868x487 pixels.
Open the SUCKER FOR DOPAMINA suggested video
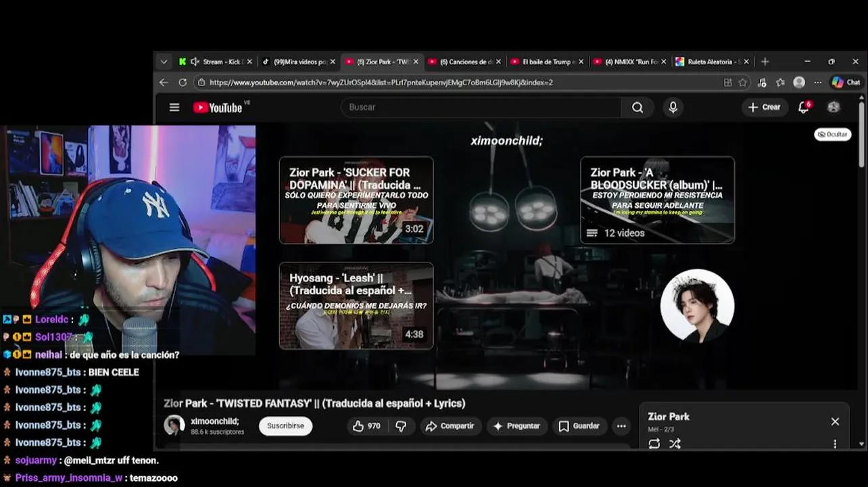tap(356, 200)
